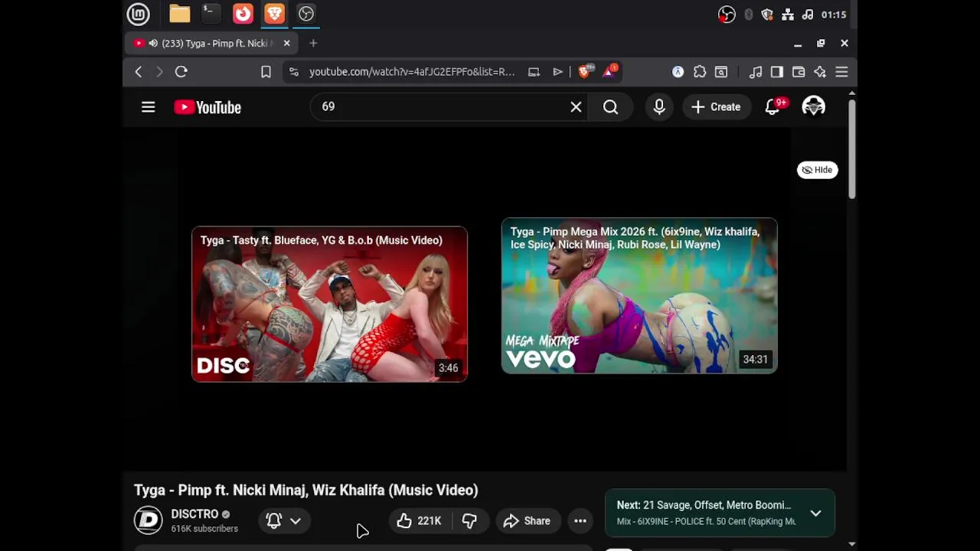Open Leo AI assistant sparkle icon
The height and width of the screenshot is (551, 980).
(x=820, y=72)
